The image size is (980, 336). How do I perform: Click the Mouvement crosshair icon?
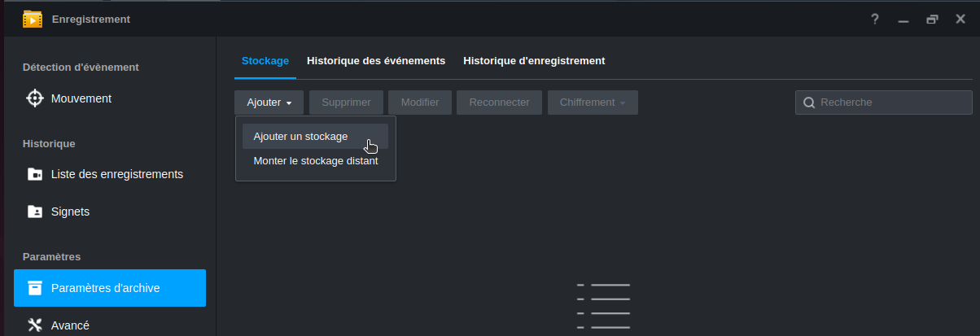[x=34, y=98]
